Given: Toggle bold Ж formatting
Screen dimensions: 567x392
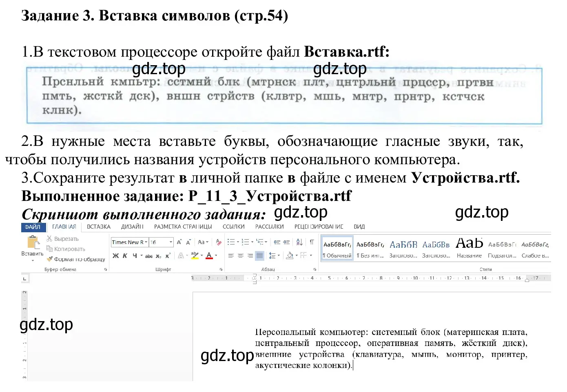Looking at the screenshot, I should tap(115, 256).
